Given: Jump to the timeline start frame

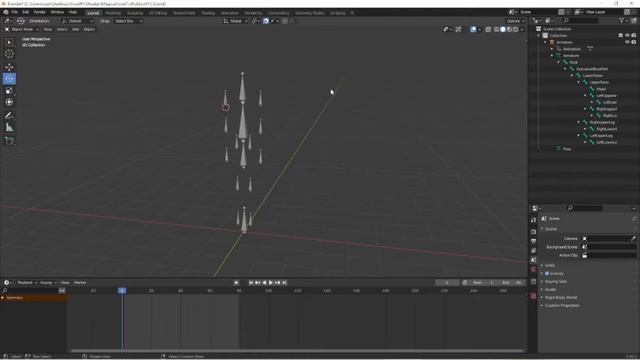Looking at the screenshot, I should pyautogui.click(x=251, y=282).
